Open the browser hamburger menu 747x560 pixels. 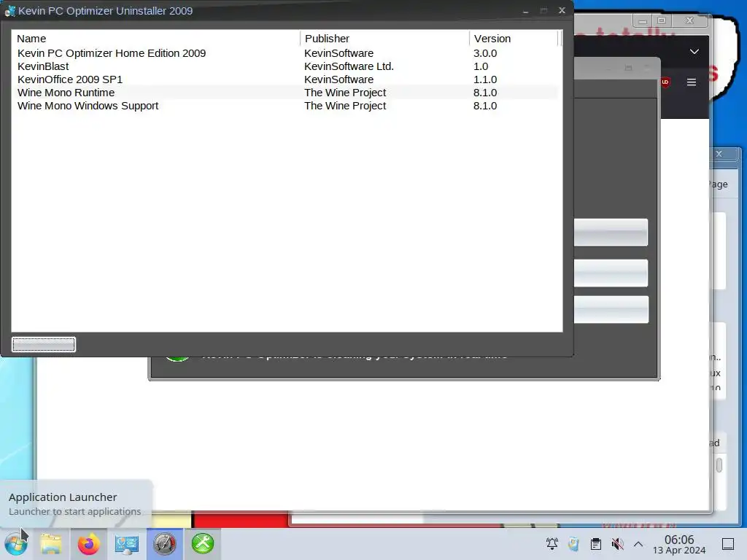692,82
